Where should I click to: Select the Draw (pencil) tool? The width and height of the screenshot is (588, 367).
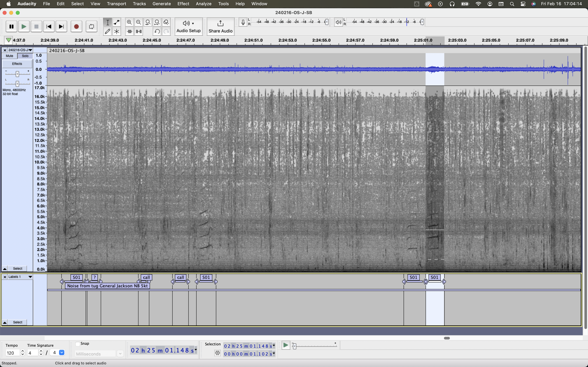pyautogui.click(x=108, y=31)
